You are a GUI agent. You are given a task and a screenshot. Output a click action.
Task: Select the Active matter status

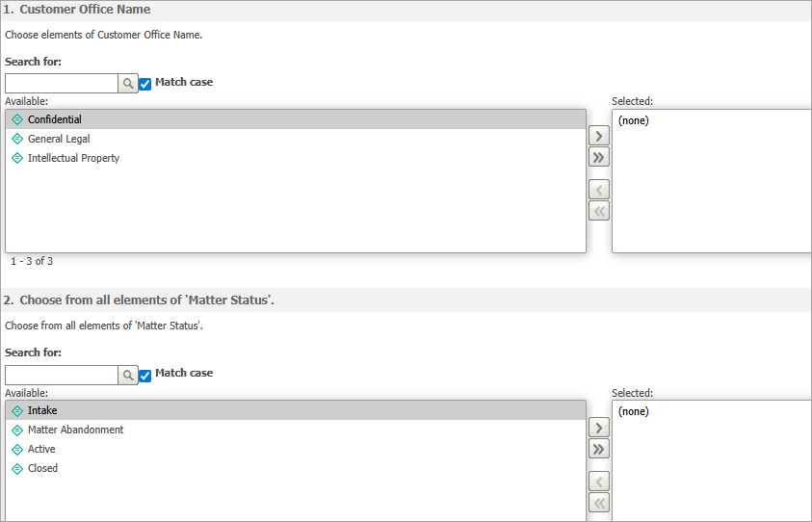[x=296, y=449]
